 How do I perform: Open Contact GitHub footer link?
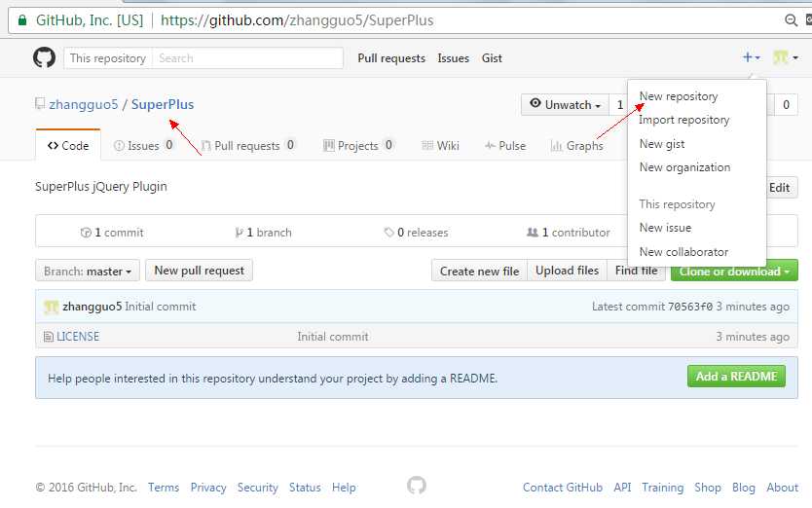click(563, 488)
